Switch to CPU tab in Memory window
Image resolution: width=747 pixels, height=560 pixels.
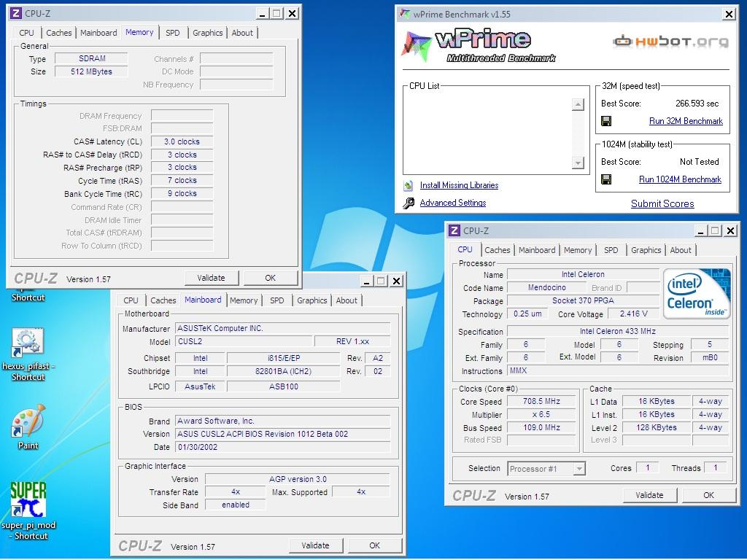click(x=27, y=33)
